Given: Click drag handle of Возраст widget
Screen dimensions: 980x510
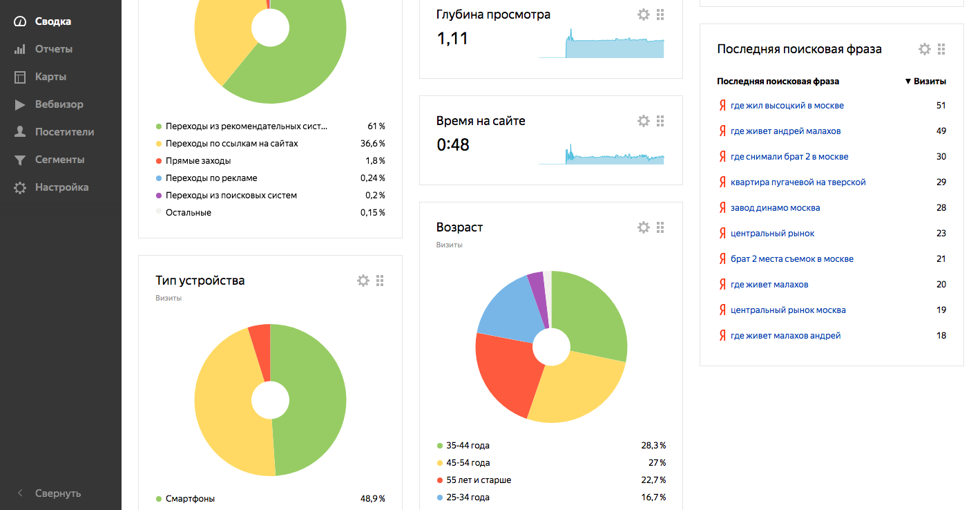Looking at the screenshot, I should (660, 227).
